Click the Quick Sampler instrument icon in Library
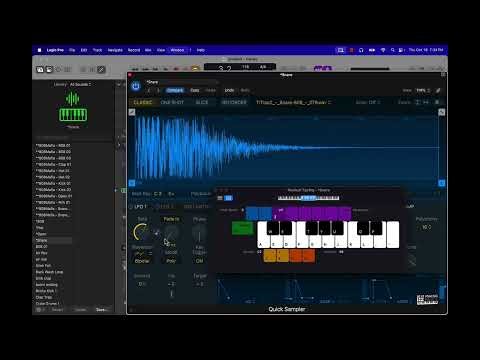This screenshot has height=360, width=480. tap(73, 107)
